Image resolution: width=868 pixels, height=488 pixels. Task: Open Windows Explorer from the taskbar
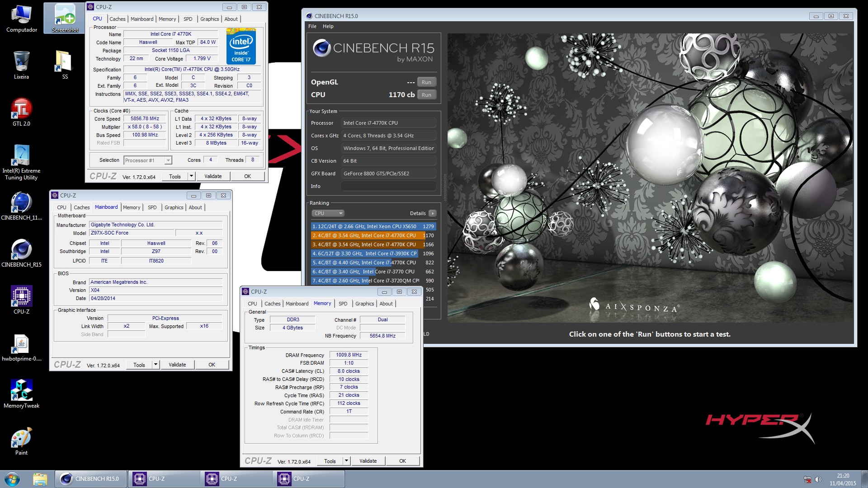(40, 479)
